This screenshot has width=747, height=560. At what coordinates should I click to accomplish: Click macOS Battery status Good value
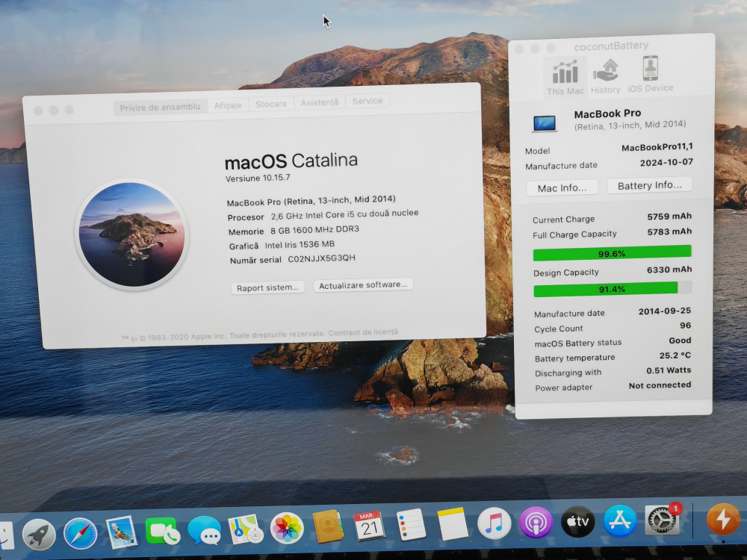point(680,340)
